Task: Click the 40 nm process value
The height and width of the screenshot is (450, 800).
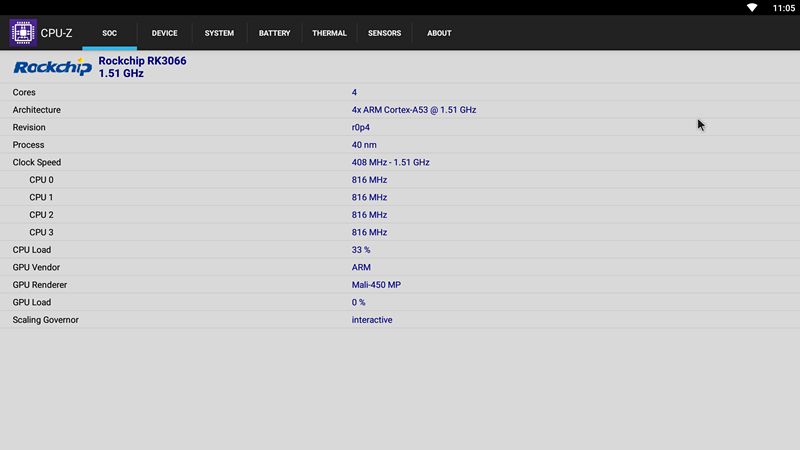Action: pyautogui.click(x=364, y=145)
